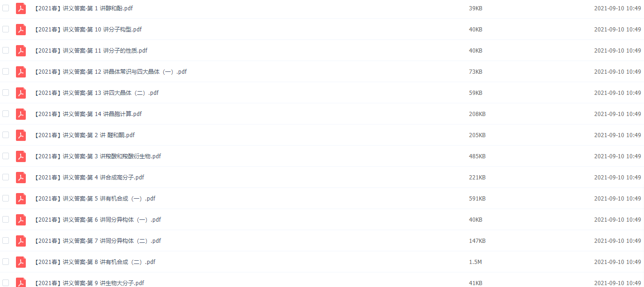Click PDF icon for 第 14 讲晶胞计算 file

tap(21, 114)
